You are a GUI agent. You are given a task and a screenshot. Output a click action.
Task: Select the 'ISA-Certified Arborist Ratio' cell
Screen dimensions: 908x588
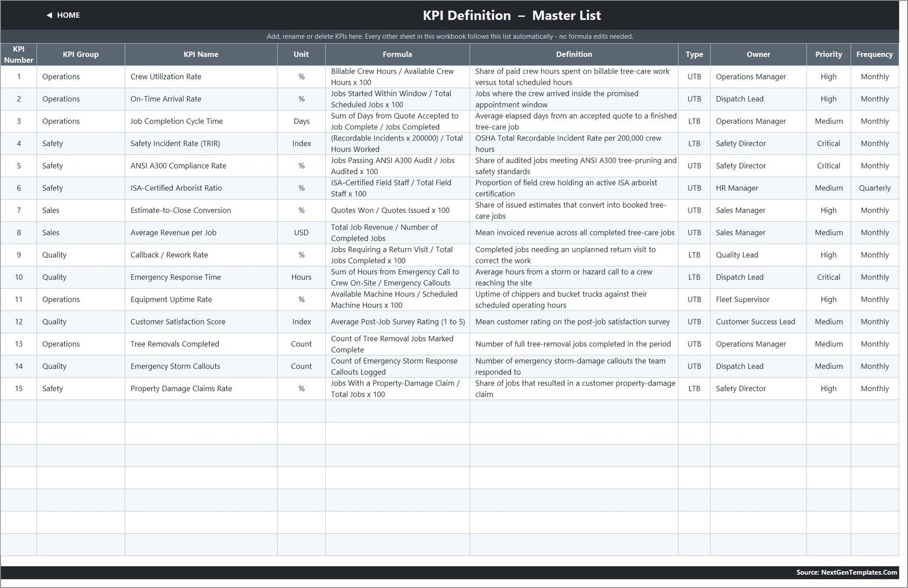201,188
